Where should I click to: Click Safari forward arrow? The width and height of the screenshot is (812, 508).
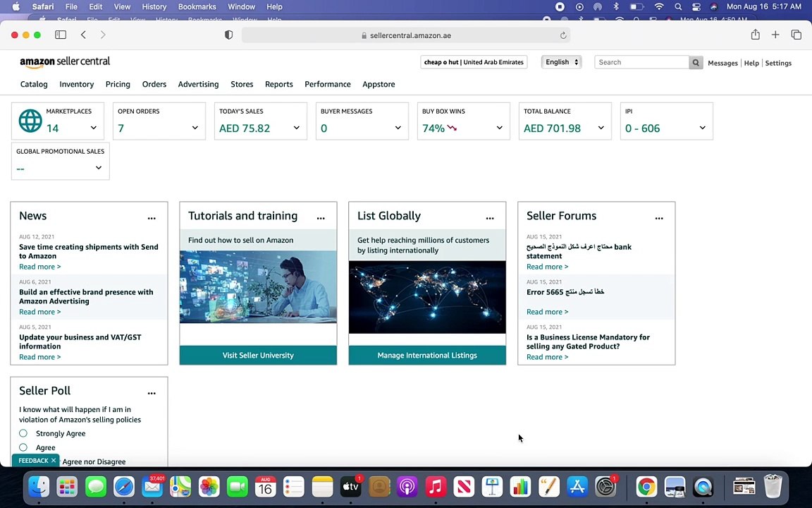103,35
